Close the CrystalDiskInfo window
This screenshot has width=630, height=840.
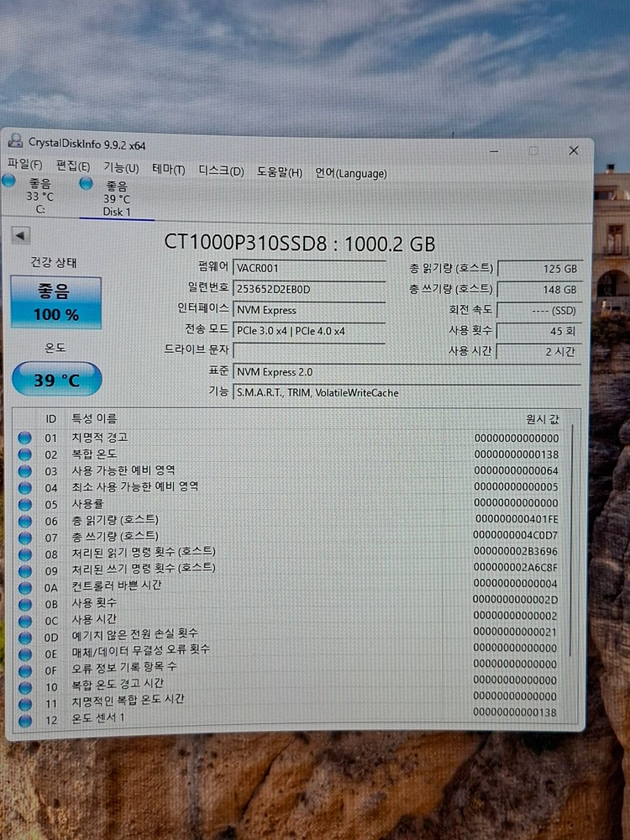pos(573,150)
